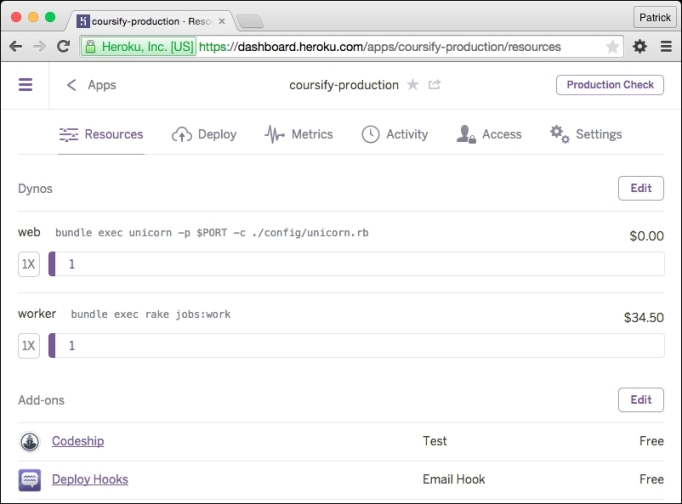Click the worker dyno command text
682x504 pixels.
pyautogui.click(x=151, y=314)
